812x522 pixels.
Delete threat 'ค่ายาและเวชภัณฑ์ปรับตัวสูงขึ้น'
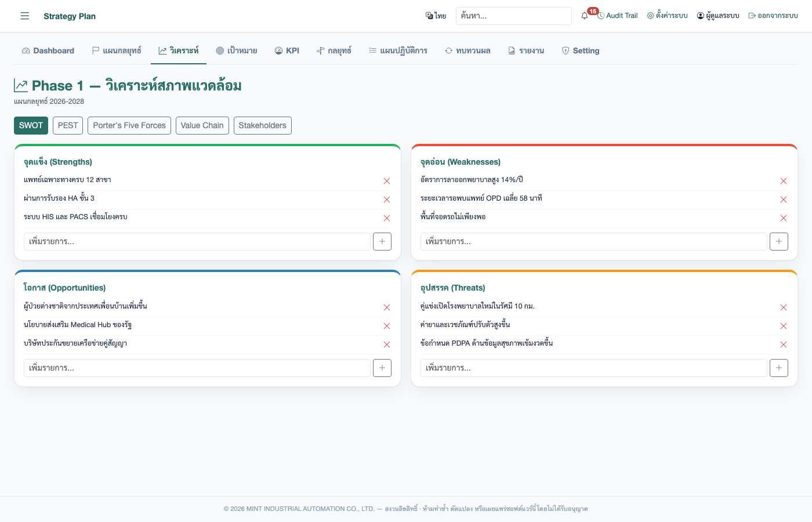[784, 326]
